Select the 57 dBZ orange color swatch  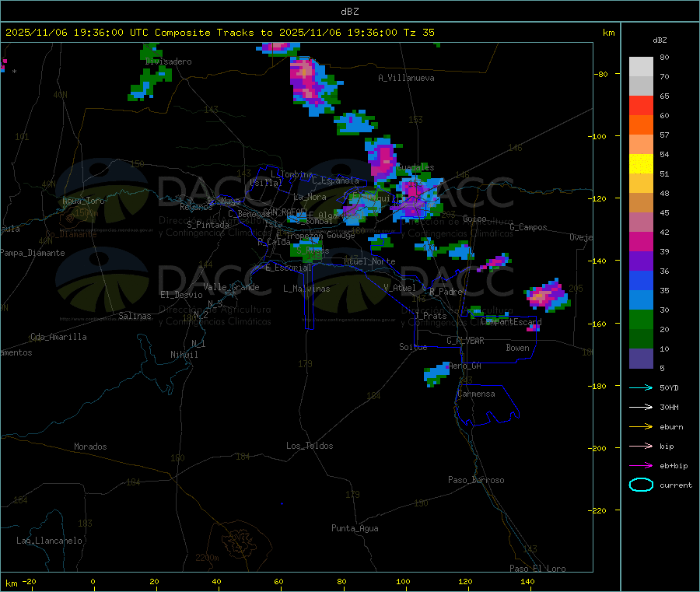tap(641, 125)
